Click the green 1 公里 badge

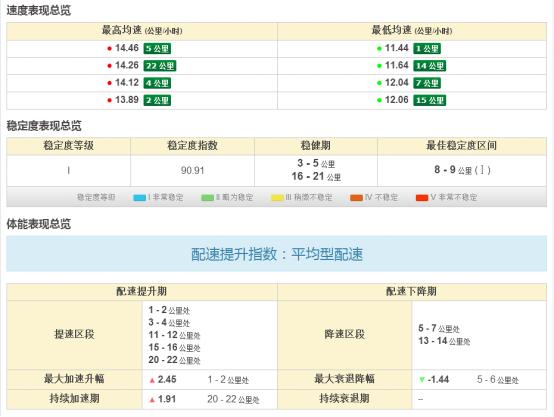427,48
